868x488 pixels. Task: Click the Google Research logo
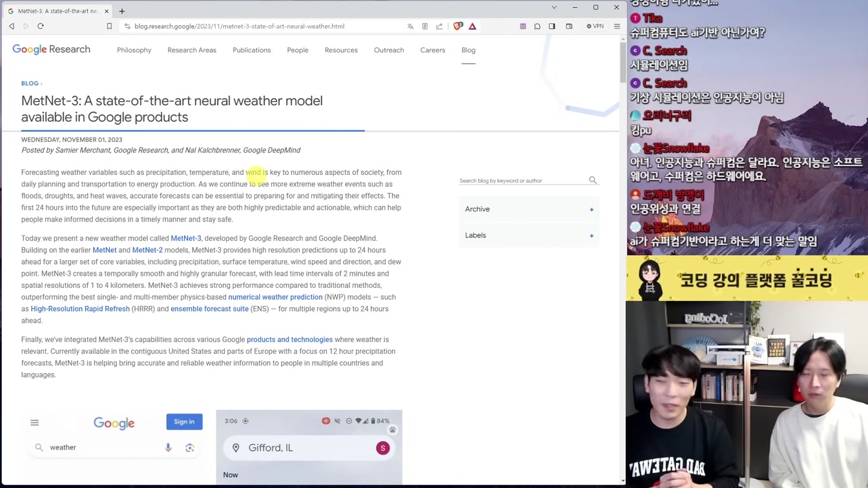pyautogui.click(x=52, y=50)
